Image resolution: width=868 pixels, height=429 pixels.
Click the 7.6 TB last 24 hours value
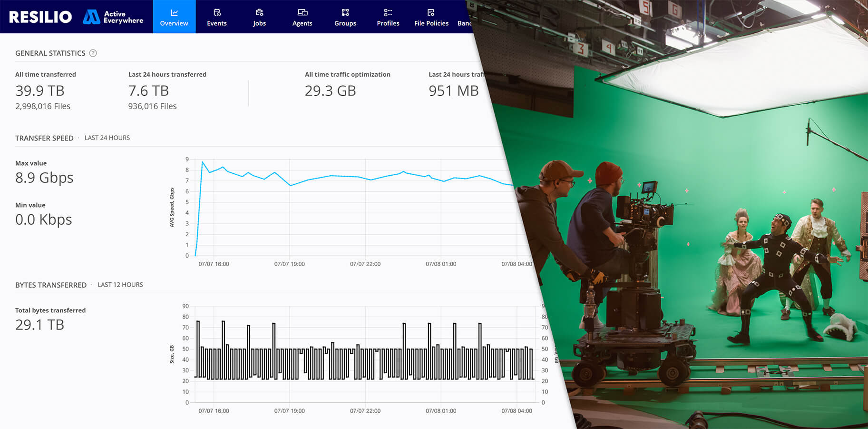(148, 91)
